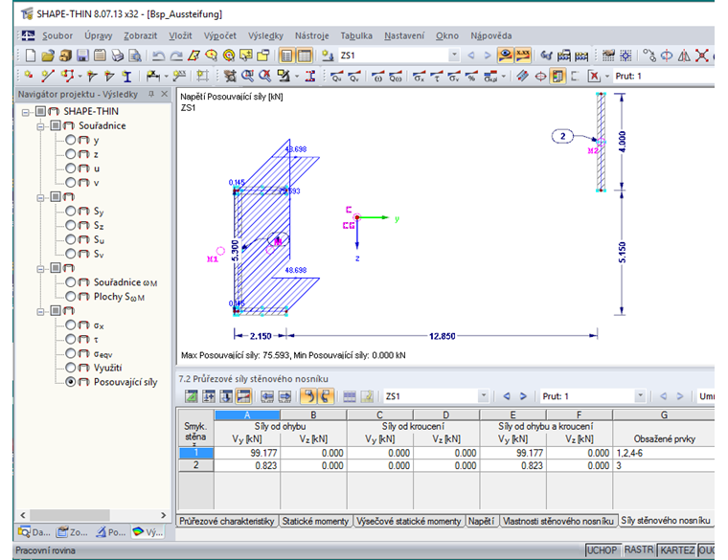This screenshot has width=728, height=560.
Task: Select the u coordinate radio button
Action: [71, 168]
